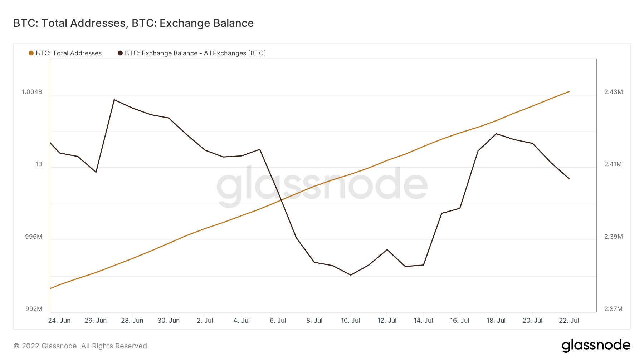Click the glassnode logo at bottom right
Screen dimensions: 644x362
pyautogui.click(x=596, y=346)
